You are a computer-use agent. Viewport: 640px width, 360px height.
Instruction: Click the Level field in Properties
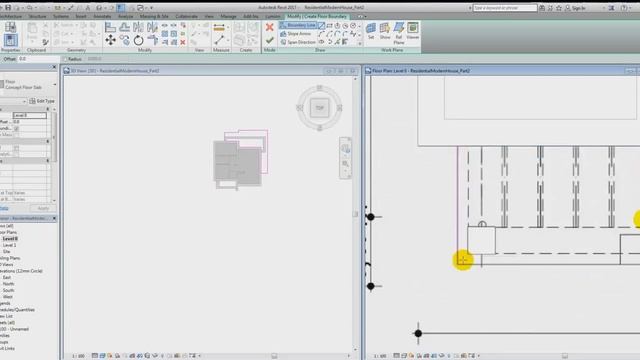[x=30, y=116]
